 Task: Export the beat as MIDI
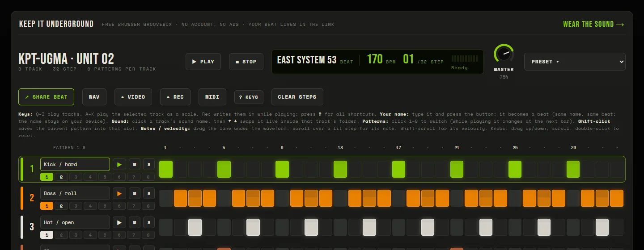(x=212, y=97)
